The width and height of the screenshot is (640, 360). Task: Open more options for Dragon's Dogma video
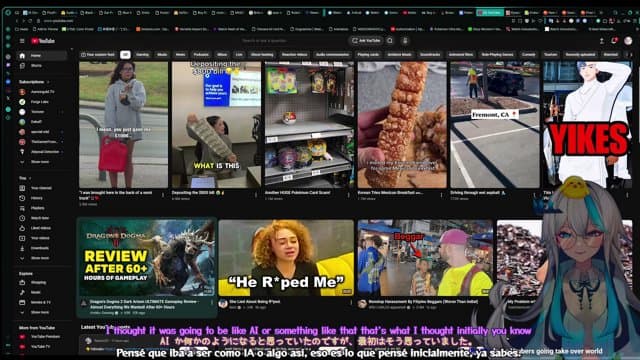[x=212, y=303]
